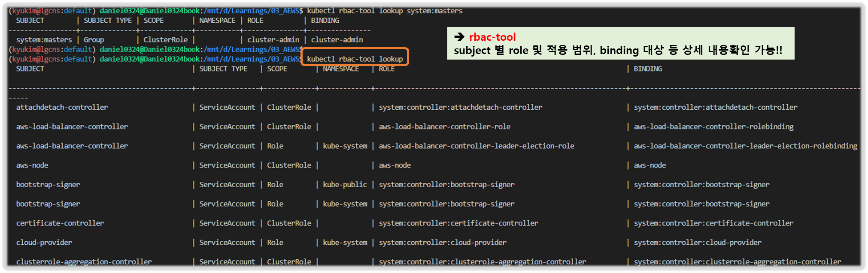Click the binding 'system:controller:attachdetach-controller'
The height and width of the screenshot is (273, 868).
click(x=716, y=107)
